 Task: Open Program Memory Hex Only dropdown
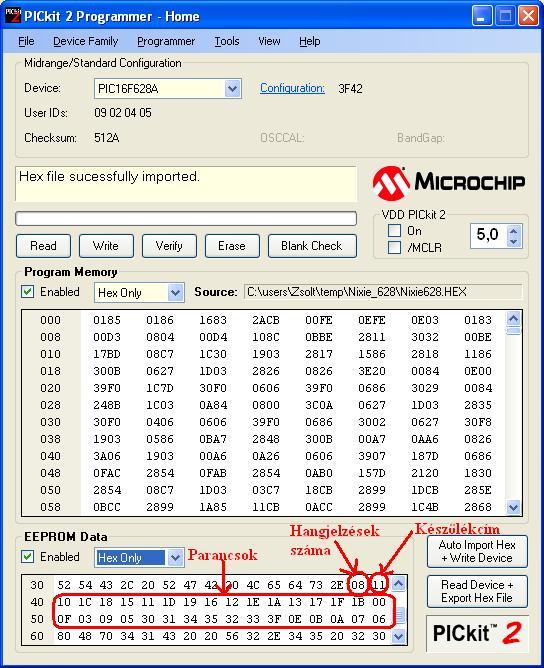[175, 293]
